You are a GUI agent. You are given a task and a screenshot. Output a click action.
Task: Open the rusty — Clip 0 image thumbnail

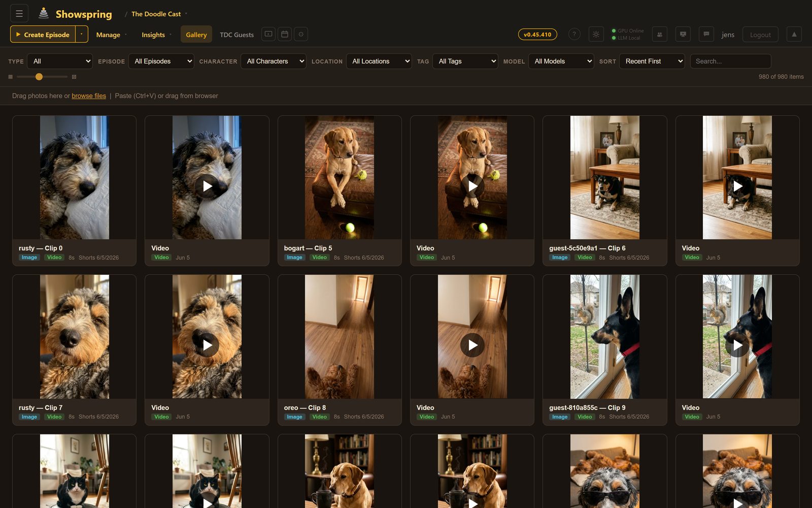coord(75,177)
